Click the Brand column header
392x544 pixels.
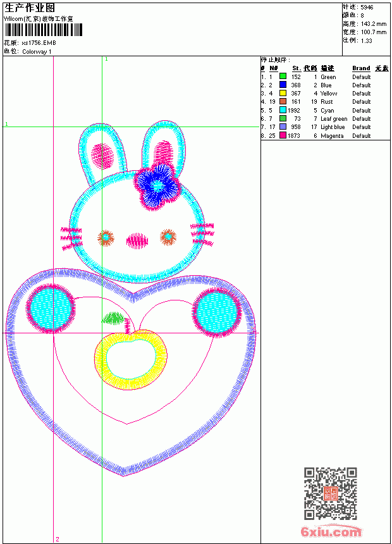361,68
